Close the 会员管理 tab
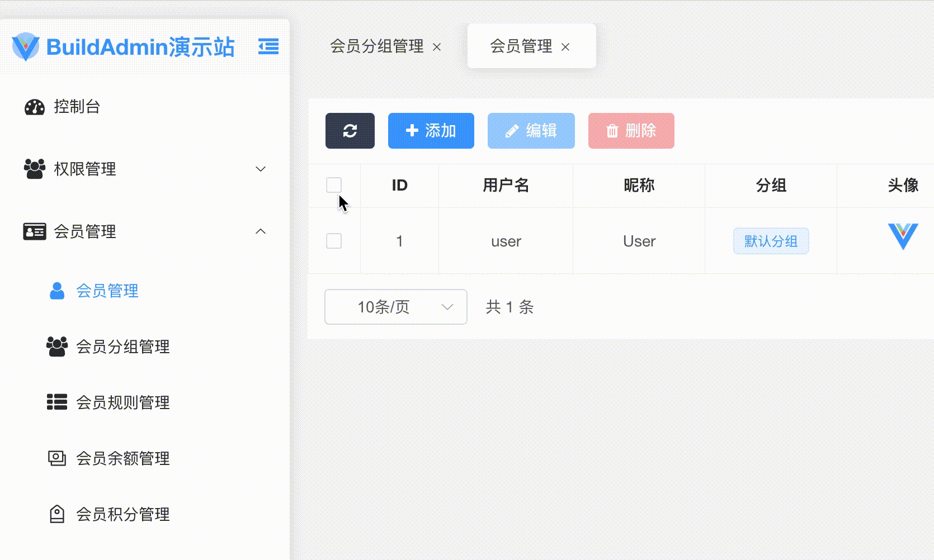Screen dimensions: 934x560 pyautogui.click(x=565, y=47)
